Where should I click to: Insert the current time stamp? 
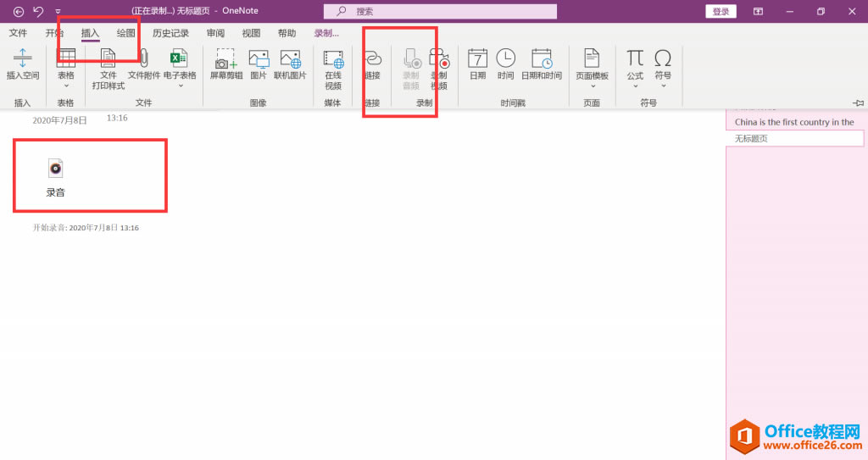coord(505,58)
